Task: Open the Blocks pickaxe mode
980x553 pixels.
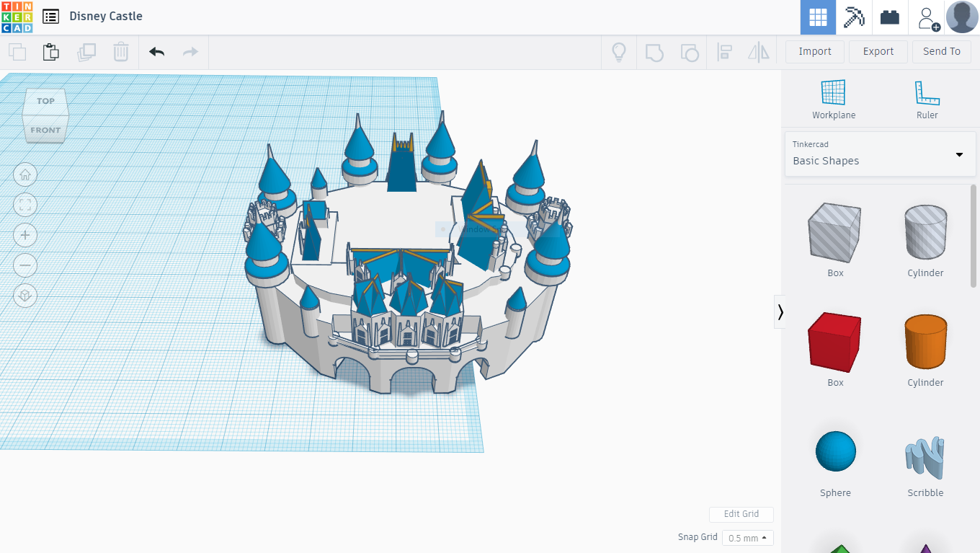Action: pos(854,17)
